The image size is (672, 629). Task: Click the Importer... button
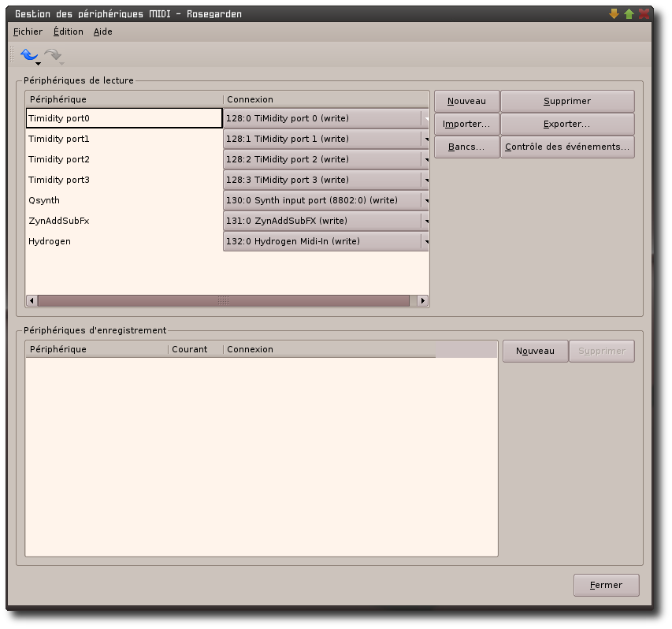[x=466, y=124]
